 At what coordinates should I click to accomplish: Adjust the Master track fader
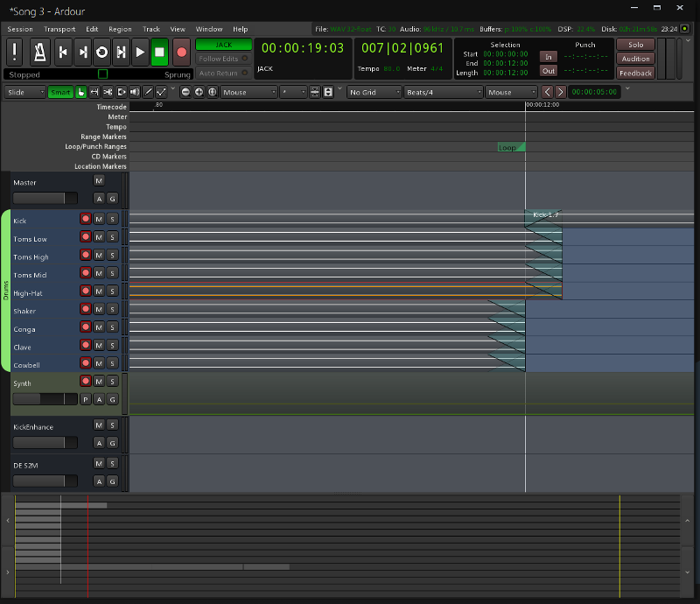pyautogui.click(x=38, y=199)
